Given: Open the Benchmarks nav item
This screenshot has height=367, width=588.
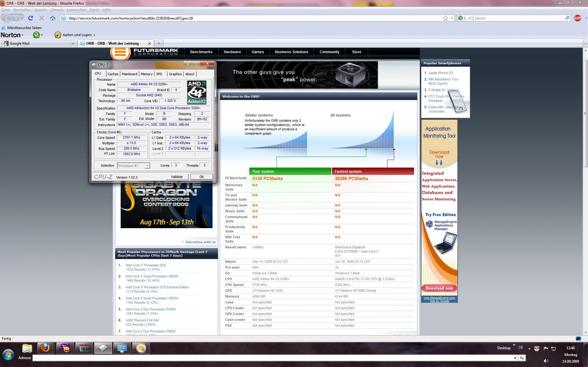Looking at the screenshot, I should [x=201, y=52].
